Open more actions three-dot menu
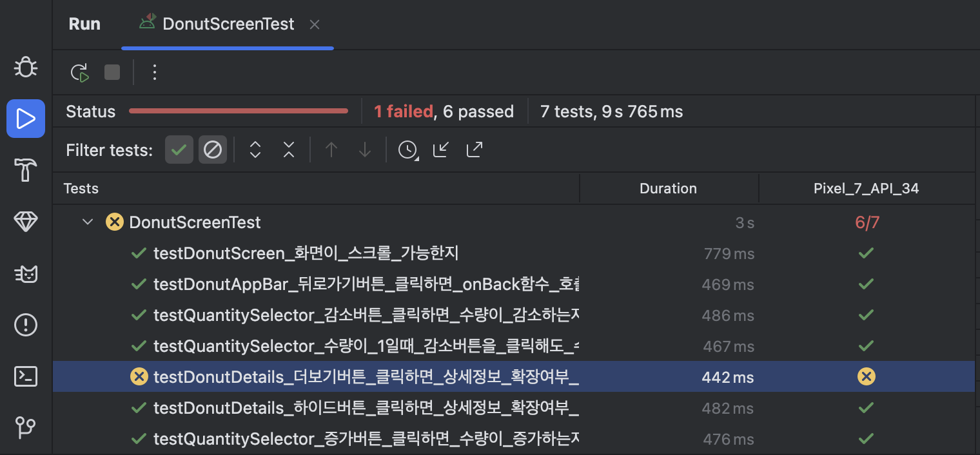980x455 pixels. click(x=154, y=72)
